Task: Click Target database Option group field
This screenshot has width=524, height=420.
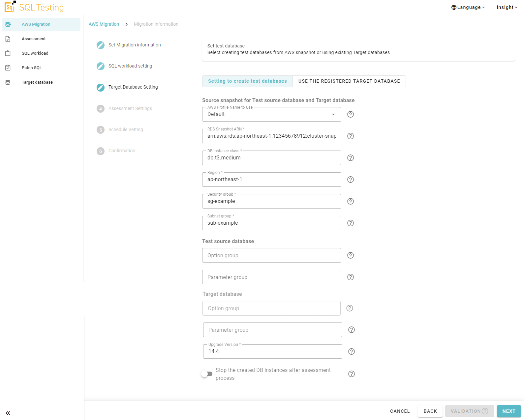Action: pyautogui.click(x=271, y=308)
